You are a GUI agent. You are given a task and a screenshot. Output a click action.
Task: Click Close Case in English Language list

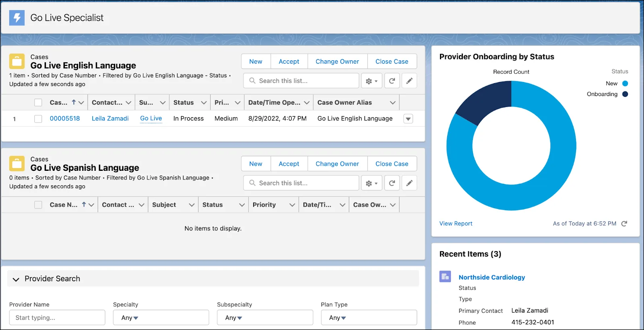click(392, 61)
